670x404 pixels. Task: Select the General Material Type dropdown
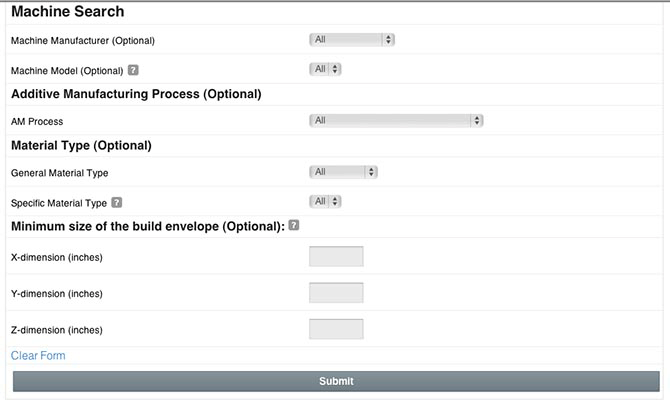click(x=343, y=172)
